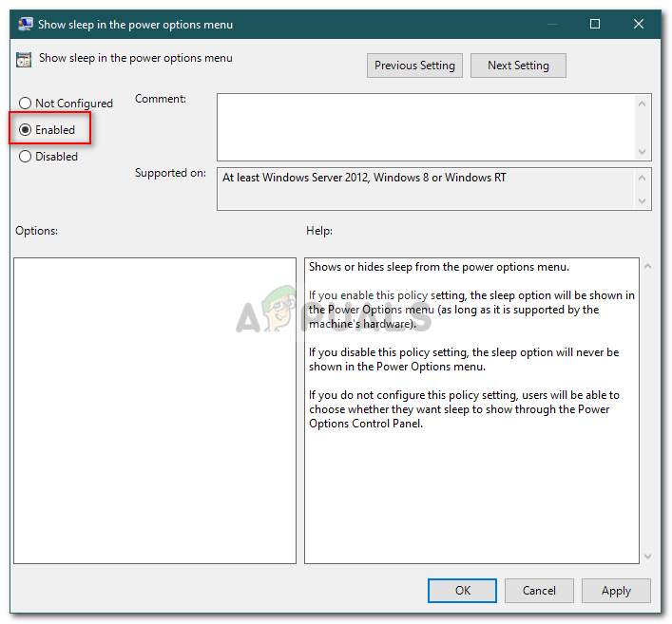672x624 pixels.
Task: Click the Supported on scroll down arrow
Action: [642, 200]
